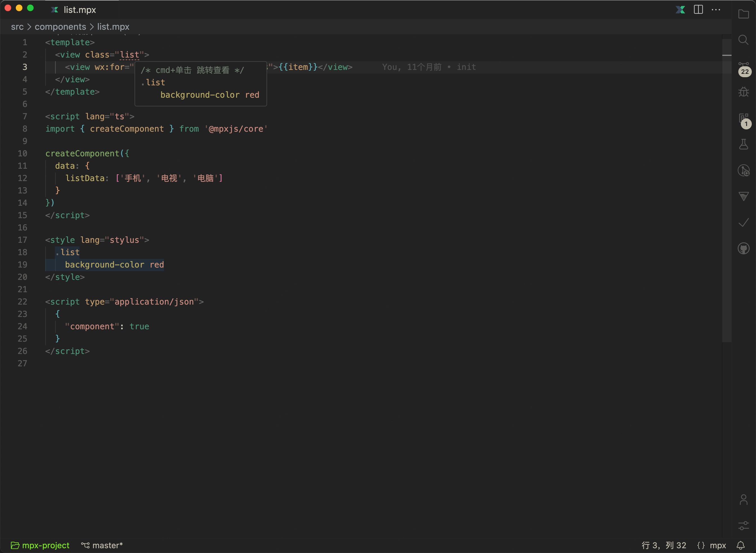Open the Search panel icon

[x=743, y=40]
